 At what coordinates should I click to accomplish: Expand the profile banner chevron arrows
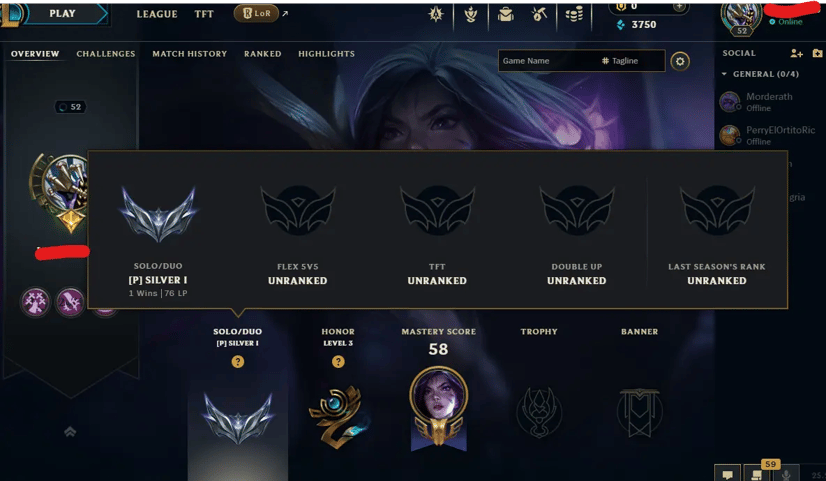click(x=70, y=432)
